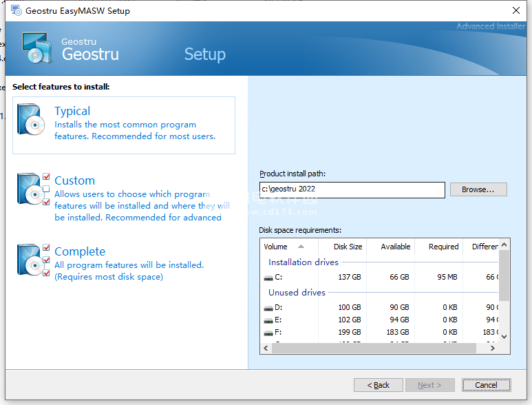The image size is (532, 405).
Task: Click the '183 GB' available cell for F:
Action: point(398,332)
